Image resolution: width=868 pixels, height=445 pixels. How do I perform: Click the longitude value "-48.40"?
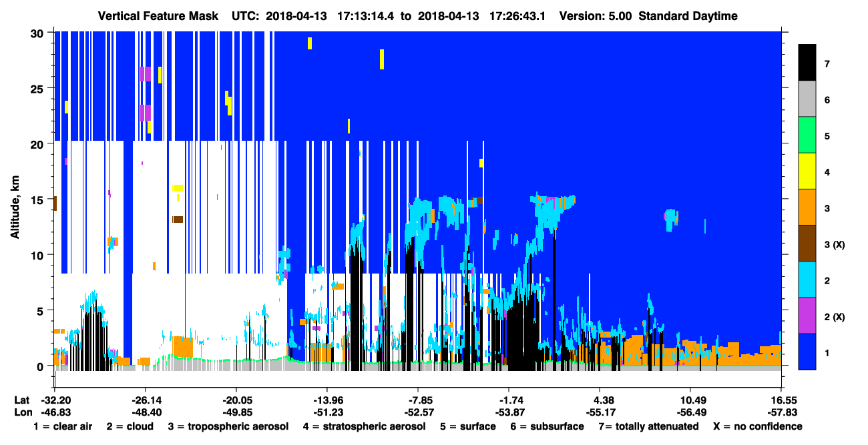(x=146, y=412)
